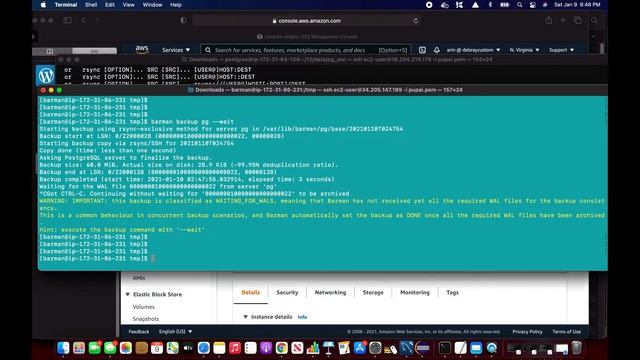
Task: Open the View menu
Action: pyautogui.click(x=129, y=5)
